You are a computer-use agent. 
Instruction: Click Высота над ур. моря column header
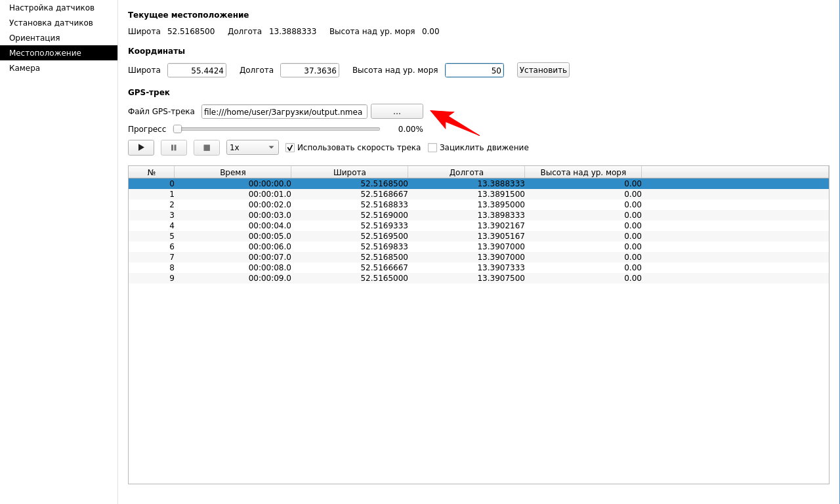click(x=583, y=173)
